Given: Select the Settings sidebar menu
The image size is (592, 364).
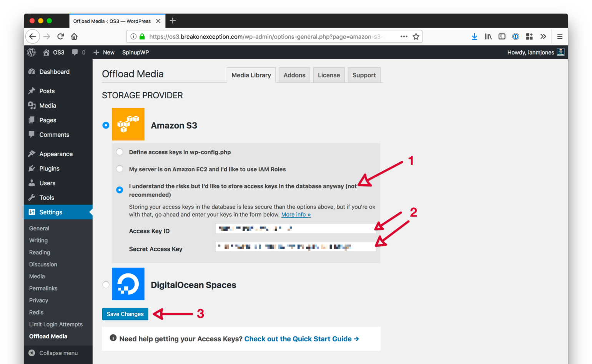Looking at the screenshot, I should (58, 212).
